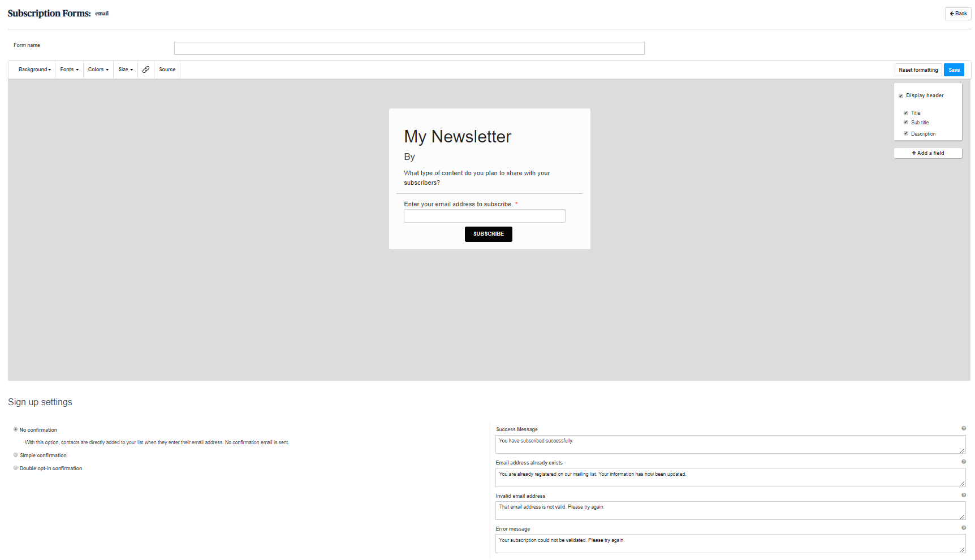
Task: Open help icon for Invalid email address
Action: (964, 495)
